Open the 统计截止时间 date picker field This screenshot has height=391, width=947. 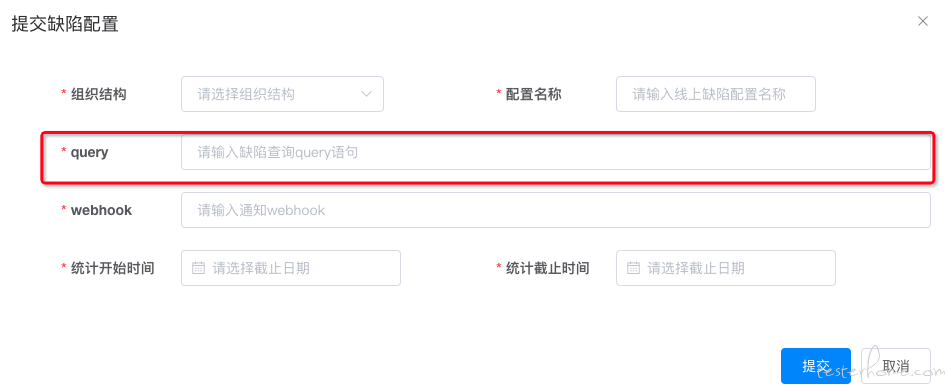[x=725, y=268]
